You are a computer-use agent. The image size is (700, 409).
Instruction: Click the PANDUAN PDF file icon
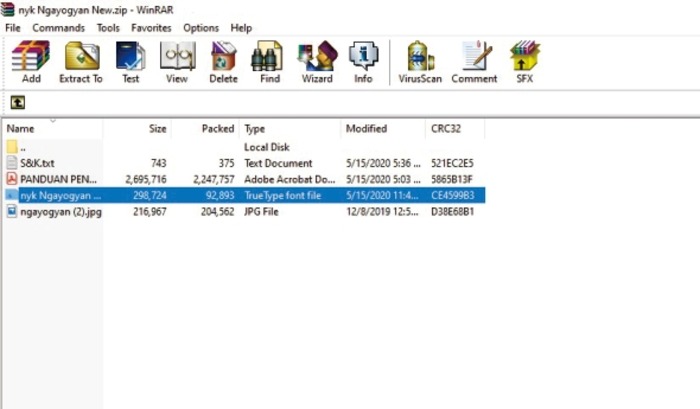point(12,179)
